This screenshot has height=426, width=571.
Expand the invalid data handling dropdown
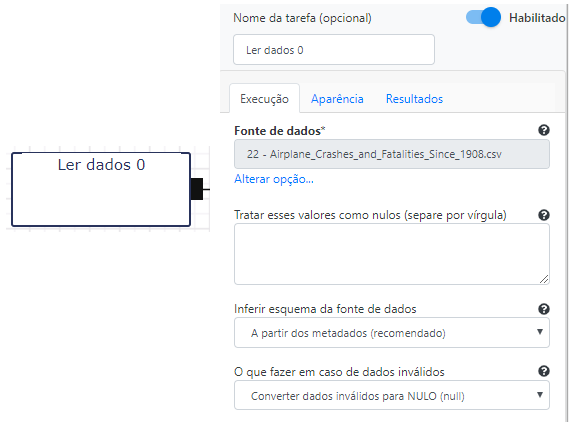click(x=392, y=395)
